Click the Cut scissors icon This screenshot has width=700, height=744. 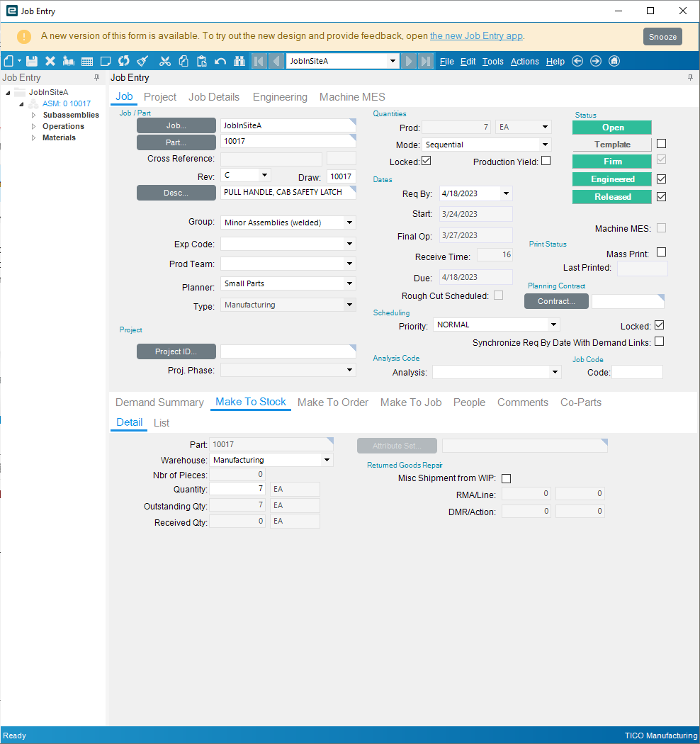click(164, 61)
